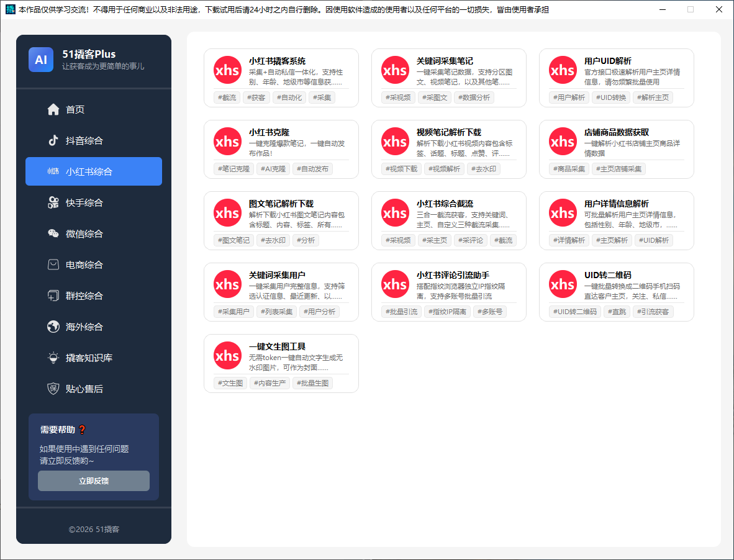
Task: Click the #主页店铺采集 tag
Action: click(618, 169)
